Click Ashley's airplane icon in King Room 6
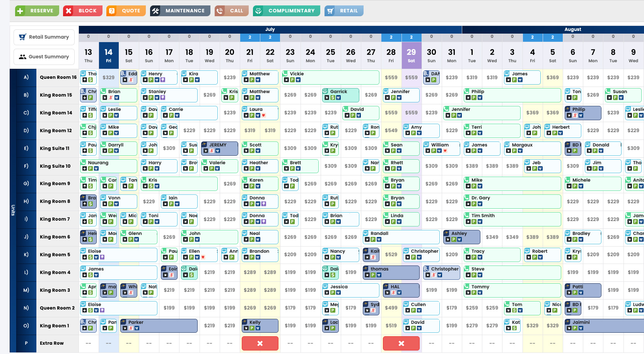The height and width of the screenshot is (354, 644). click(446, 233)
